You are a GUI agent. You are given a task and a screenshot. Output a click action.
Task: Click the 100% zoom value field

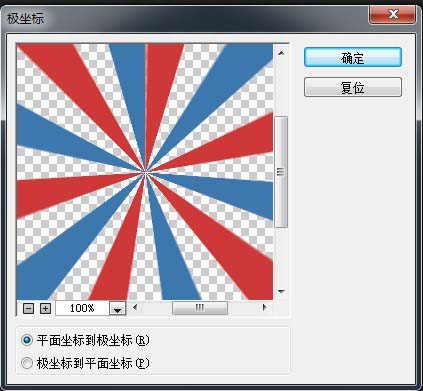click(x=82, y=308)
